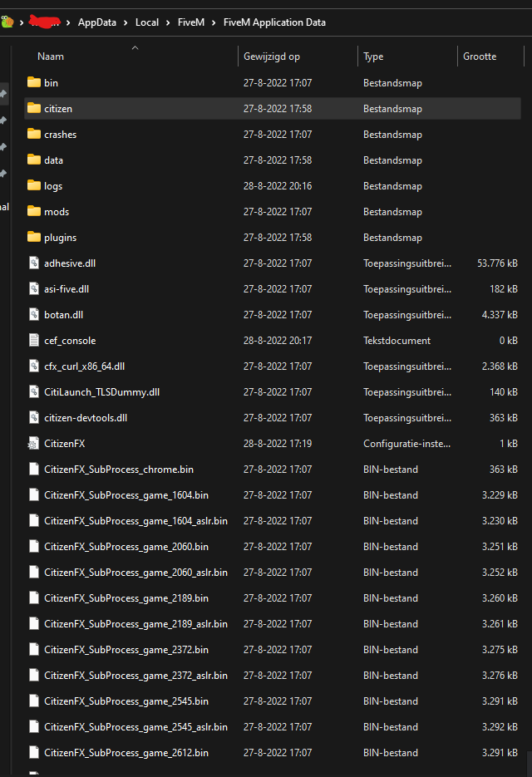Open the bin folder icon

(34, 82)
